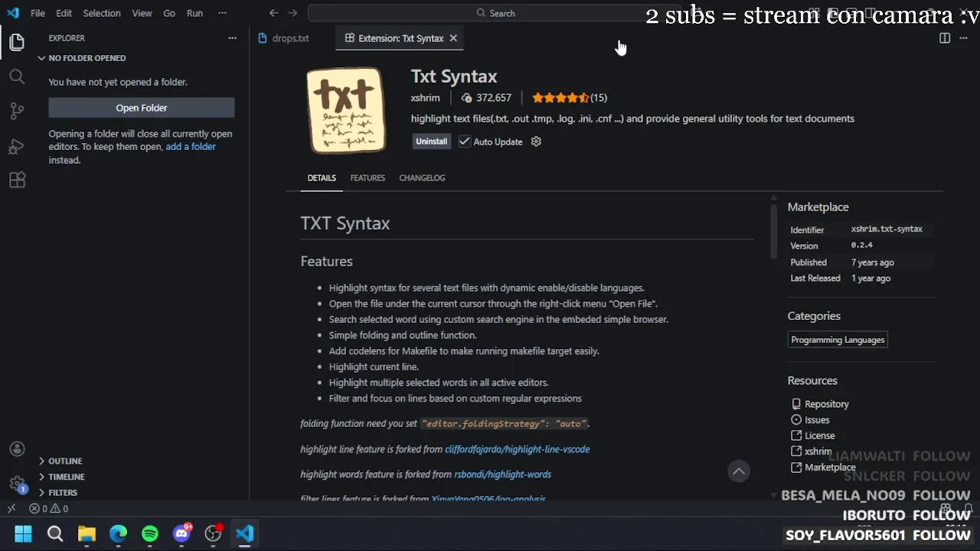This screenshot has width=980, height=551.
Task: Open Discord from taskbar
Action: tap(181, 533)
